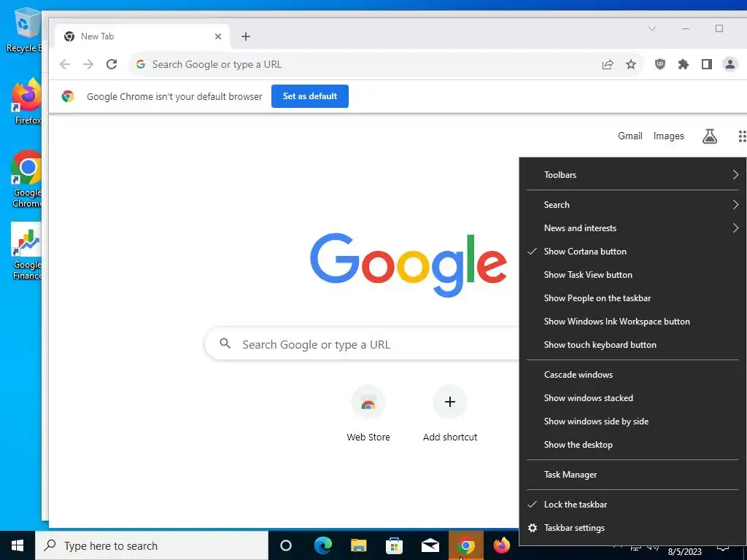Open the Extensions puzzle-piece menu
Viewport: 747px width, 560px height.
point(683,64)
